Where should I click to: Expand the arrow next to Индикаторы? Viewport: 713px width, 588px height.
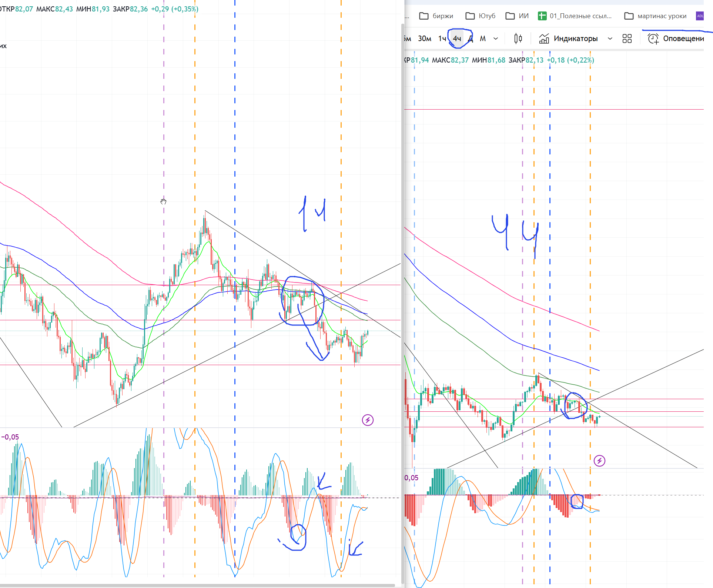(610, 39)
